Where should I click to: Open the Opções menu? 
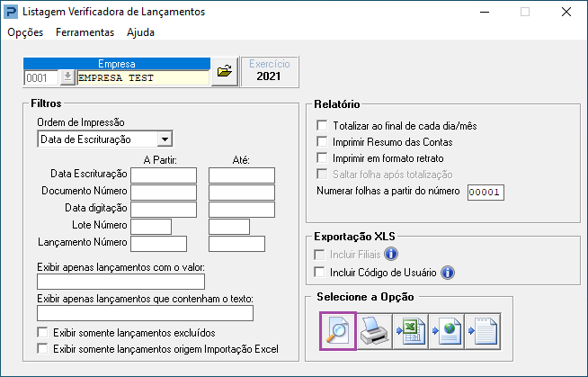(x=25, y=32)
